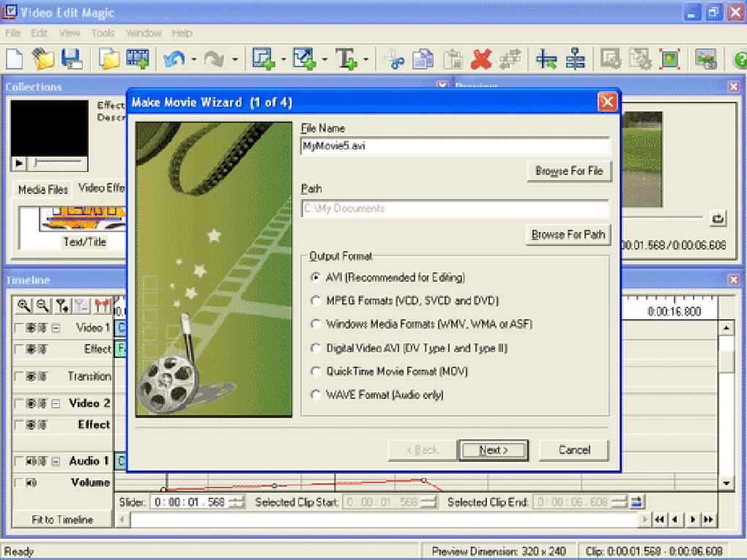This screenshot has height=560, width=747.
Task: Cancel the Make Movie Wizard
Action: coord(574,450)
